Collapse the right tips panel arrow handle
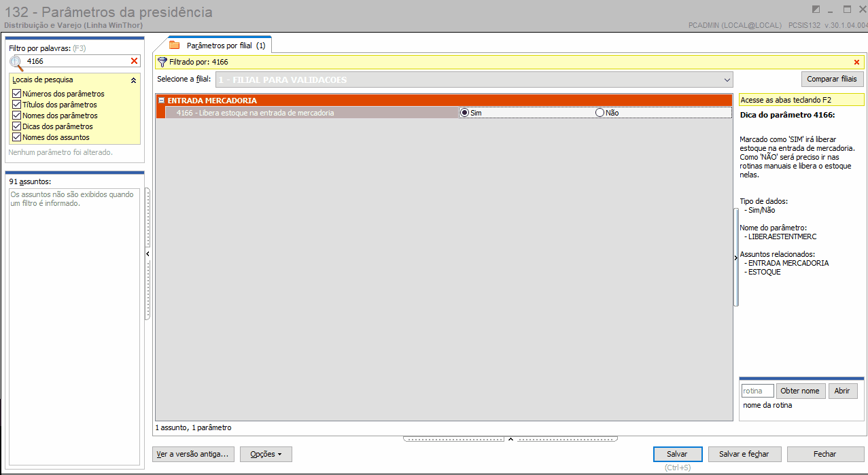Screen dimensions: 868x475 click(x=736, y=258)
